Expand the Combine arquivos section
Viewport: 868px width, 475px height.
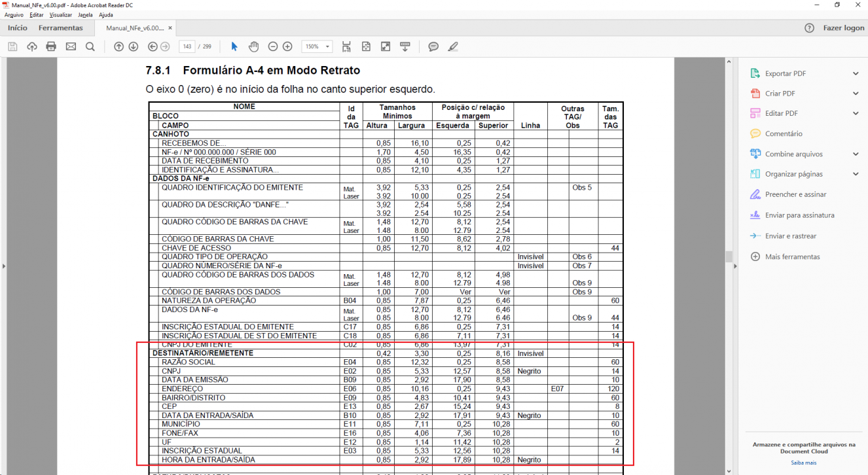(856, 154)
